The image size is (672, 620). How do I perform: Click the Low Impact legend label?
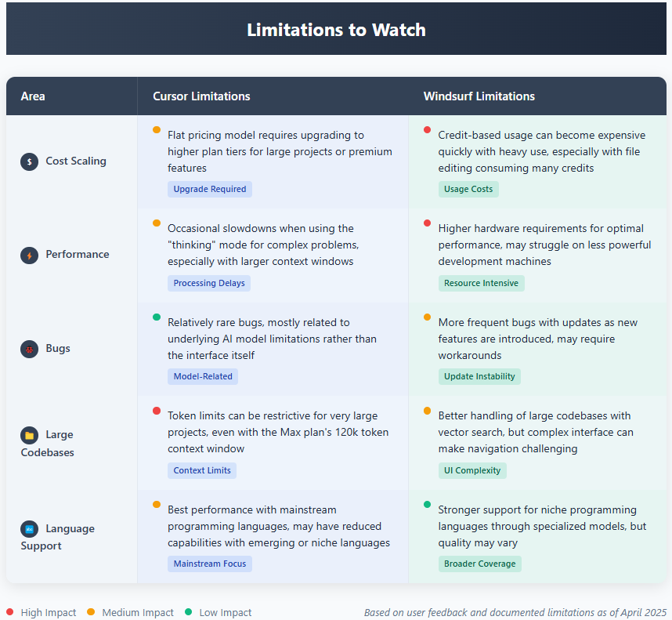(226, 612)
